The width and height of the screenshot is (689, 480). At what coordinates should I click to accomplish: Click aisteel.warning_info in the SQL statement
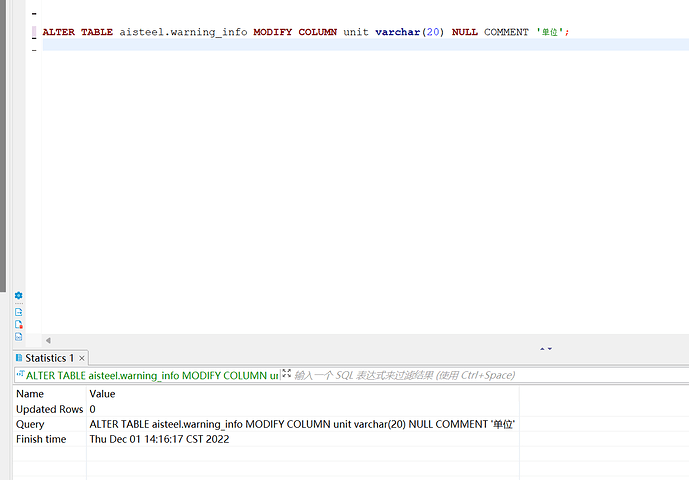coord(183,32)
